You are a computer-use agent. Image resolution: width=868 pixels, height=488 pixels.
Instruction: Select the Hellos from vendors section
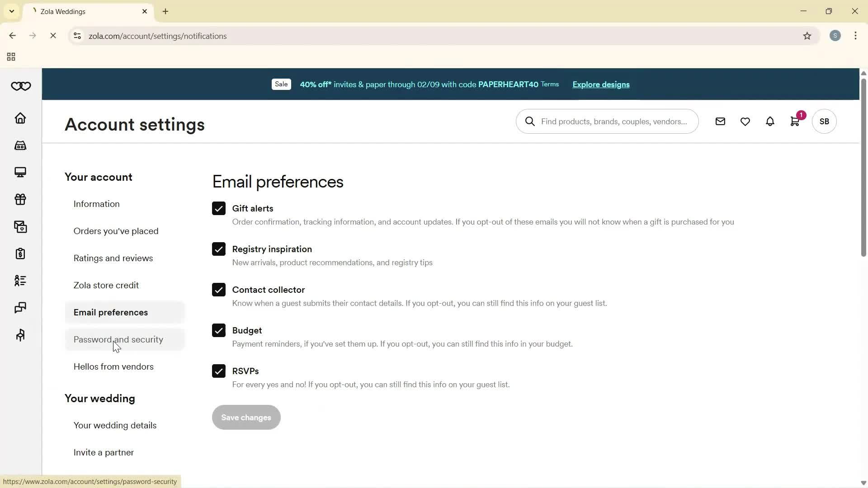click(113, 366)
